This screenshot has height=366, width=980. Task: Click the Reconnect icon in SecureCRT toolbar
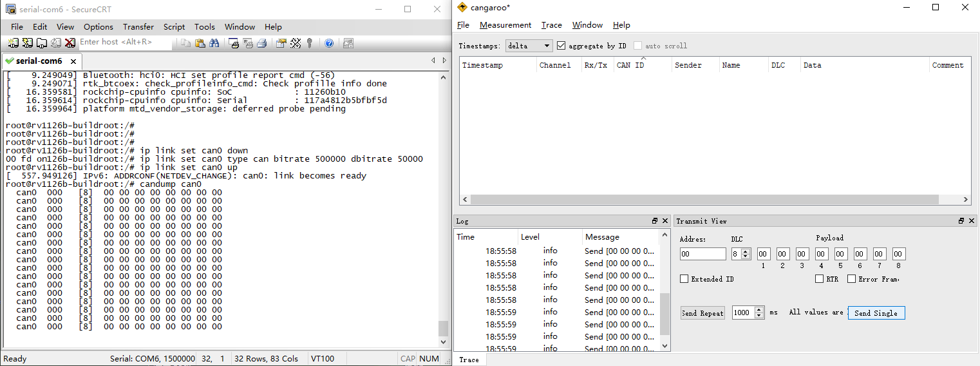coord(56,43)
